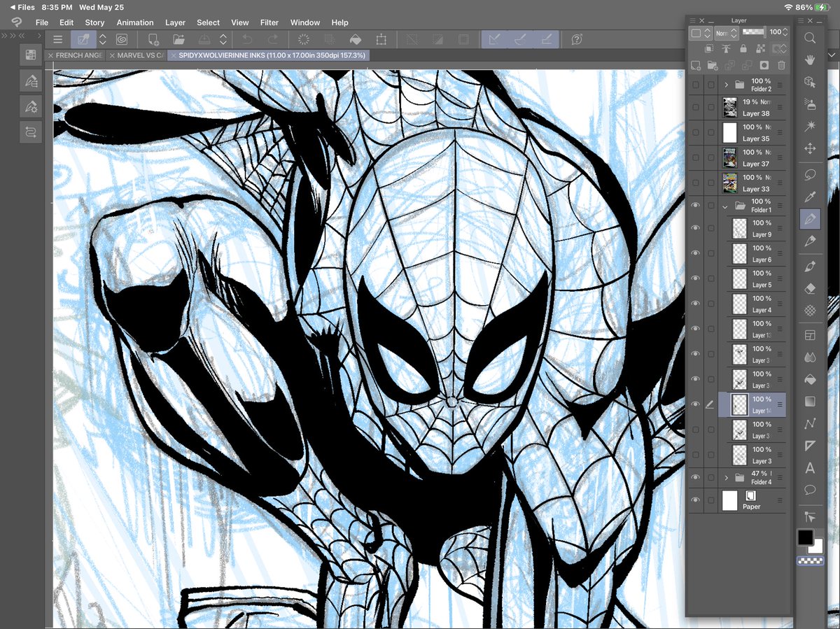This screenshot has height=629, width=840.
Task: Open the File menu
Action: tap(42, 22)
